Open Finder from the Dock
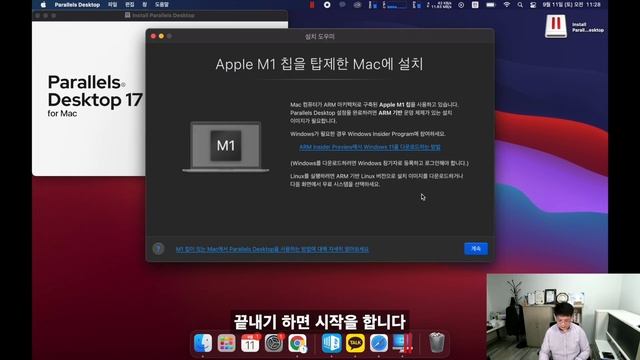Viewport: 640px width, 360px height. coord(203,343)
